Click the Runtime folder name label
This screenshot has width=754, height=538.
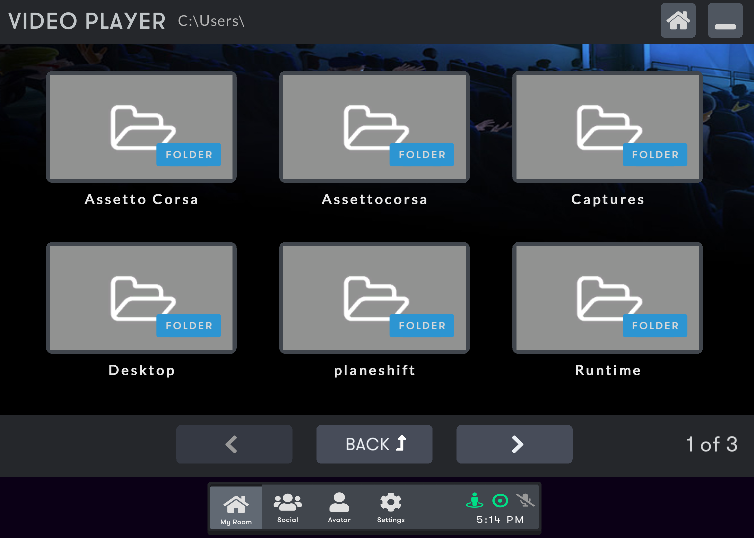tap(608, 370)
